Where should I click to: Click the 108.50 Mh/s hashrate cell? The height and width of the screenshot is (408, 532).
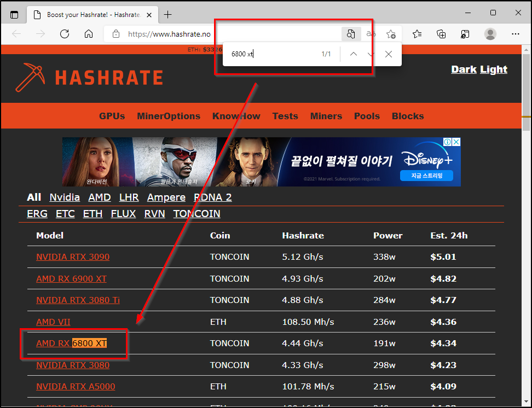pos(308,322)
